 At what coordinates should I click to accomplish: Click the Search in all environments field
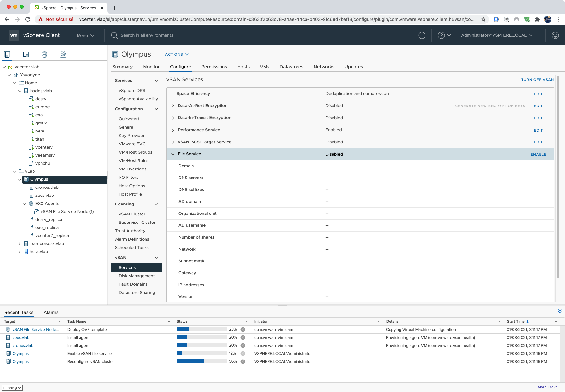[147, 35]
